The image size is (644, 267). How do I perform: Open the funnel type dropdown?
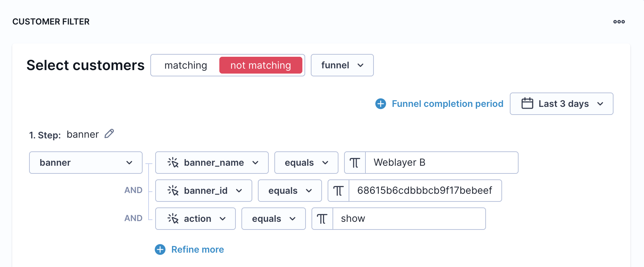coord(342,65)
